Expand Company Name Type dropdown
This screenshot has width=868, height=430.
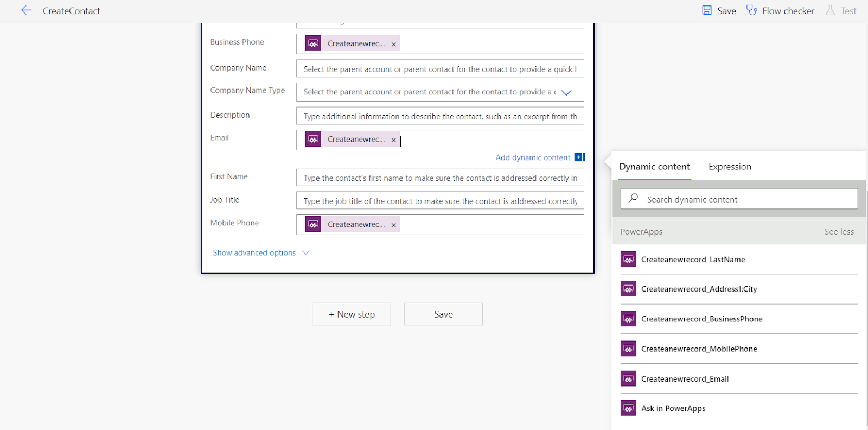tap(566, 92)
